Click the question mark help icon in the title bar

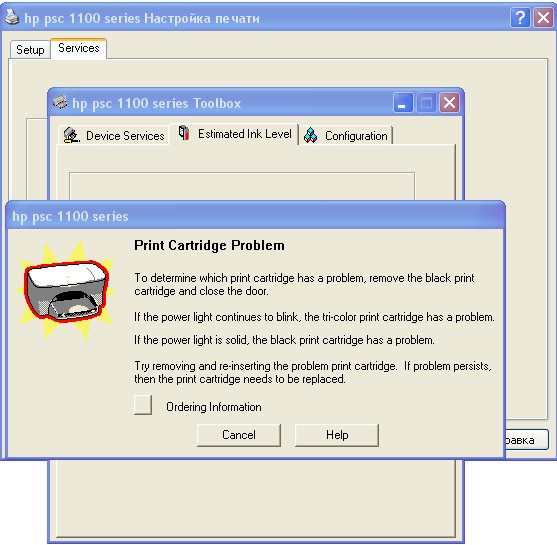(x=520, y=17)
